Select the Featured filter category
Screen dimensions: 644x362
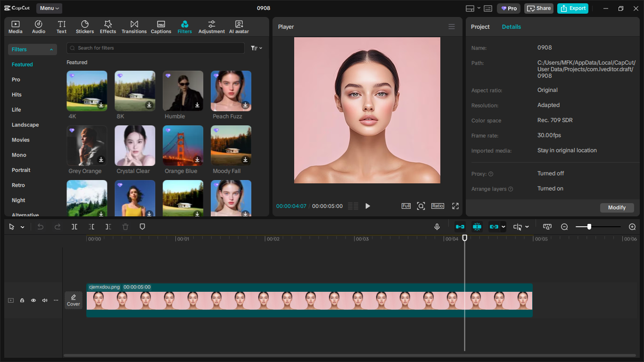click(22, 65)
